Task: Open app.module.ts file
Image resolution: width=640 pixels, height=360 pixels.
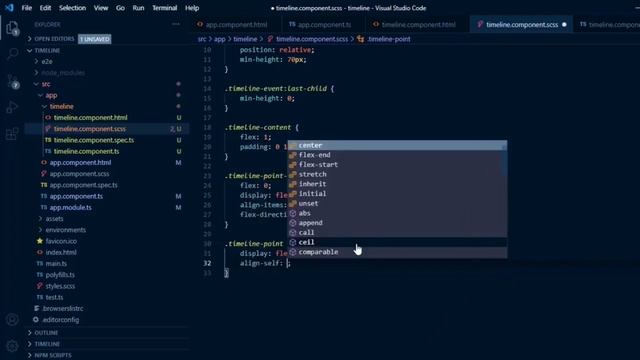Action: [70, 207]
